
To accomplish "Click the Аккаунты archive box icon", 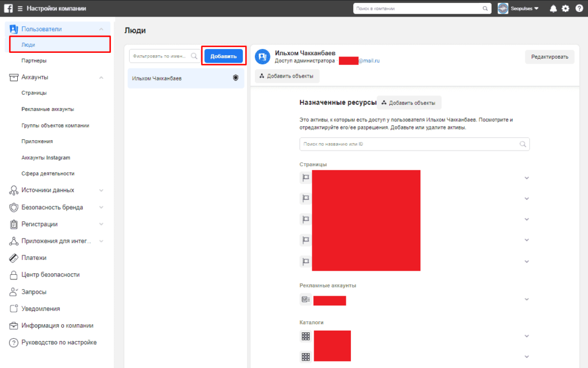I will click(x=14, y=78).
